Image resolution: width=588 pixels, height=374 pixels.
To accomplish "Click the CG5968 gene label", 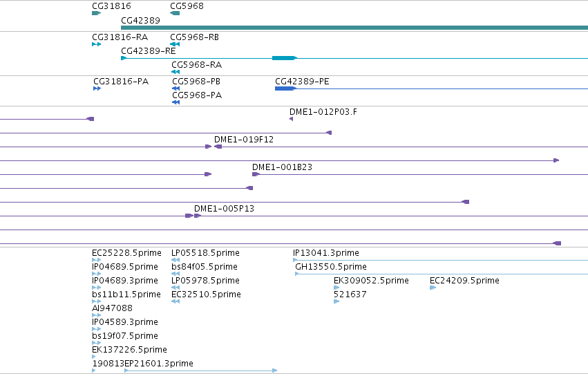I will [x=187, y=6].
